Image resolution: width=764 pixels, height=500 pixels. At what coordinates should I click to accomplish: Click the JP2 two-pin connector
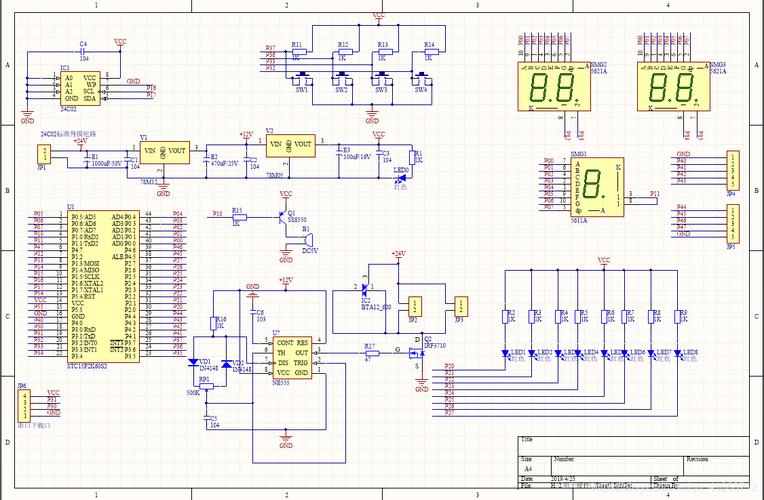pyautogui.click(x=415, y=306)
